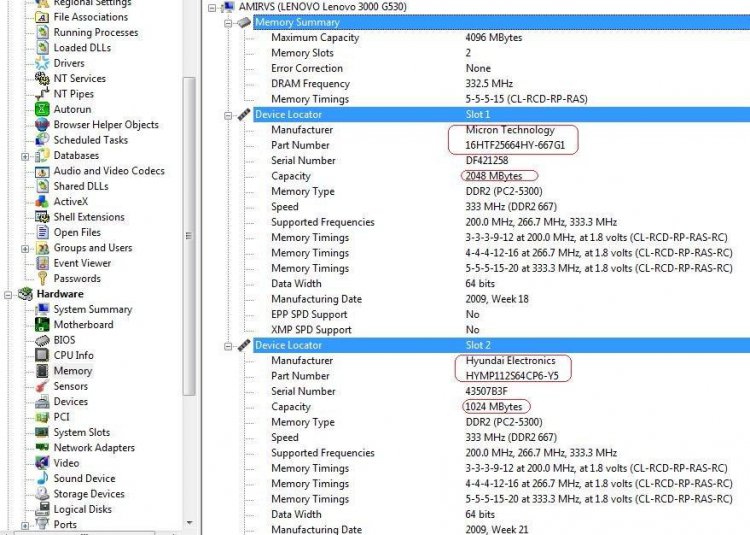Click the Databases icon
The width and height of the screenshot is (750, 535).
coord(42,155)
